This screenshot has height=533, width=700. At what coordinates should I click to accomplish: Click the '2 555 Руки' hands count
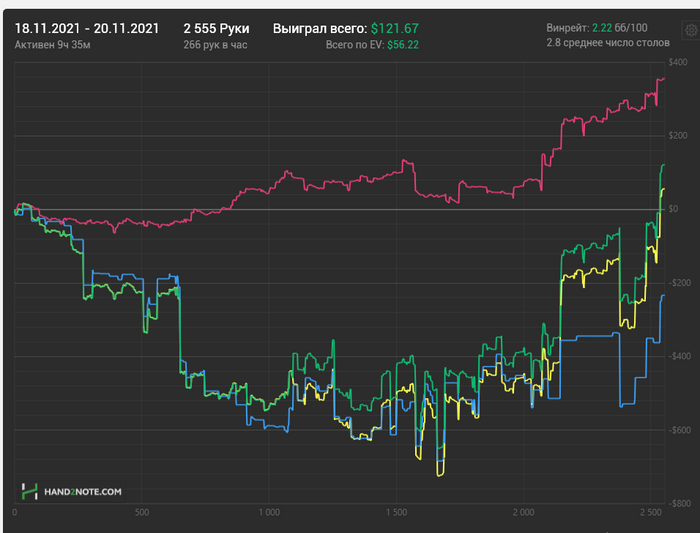tap(216, 29)
